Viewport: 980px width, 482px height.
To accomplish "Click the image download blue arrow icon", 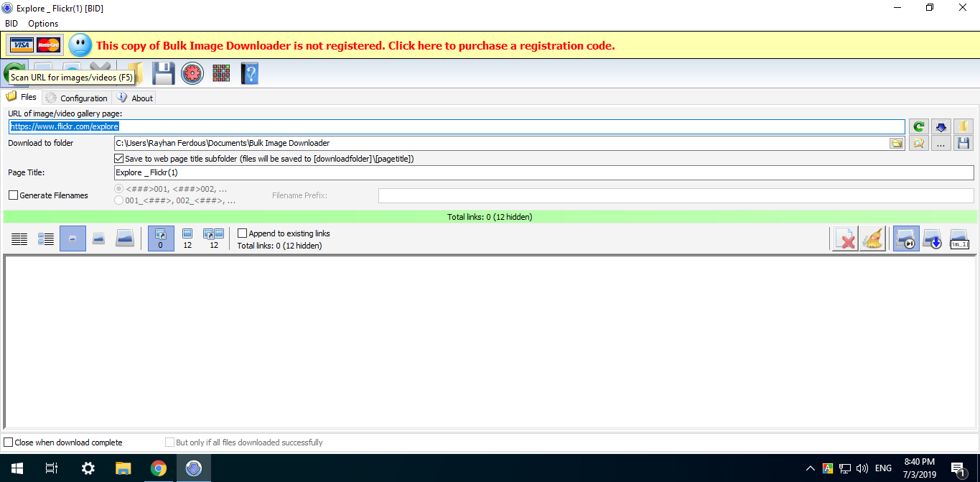I will [932, 238].
